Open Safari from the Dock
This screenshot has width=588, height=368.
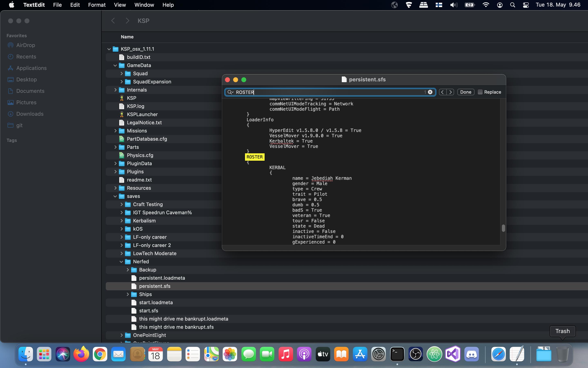[x=498, y=354]
